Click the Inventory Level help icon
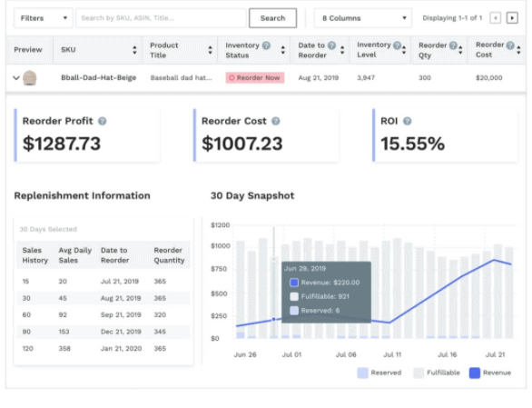 [x=397, y=45]
